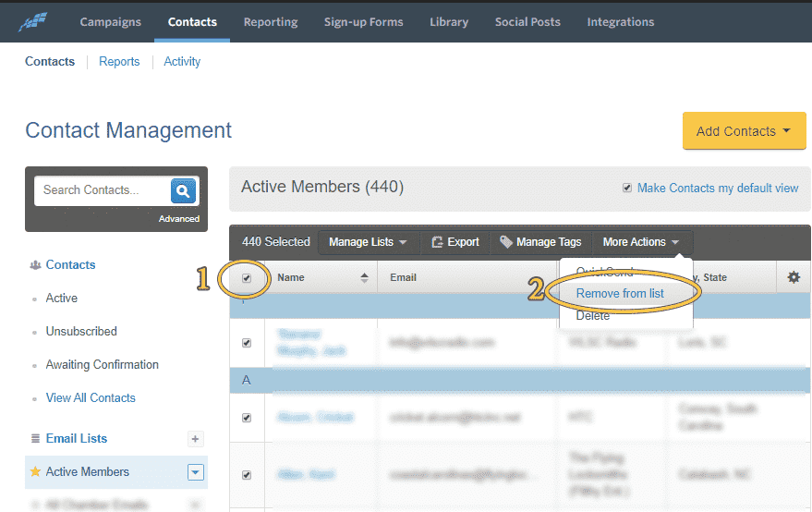Screen dimensions: 812x512
Task: Click the Email Lists list icon
Action: click(35, 438)
